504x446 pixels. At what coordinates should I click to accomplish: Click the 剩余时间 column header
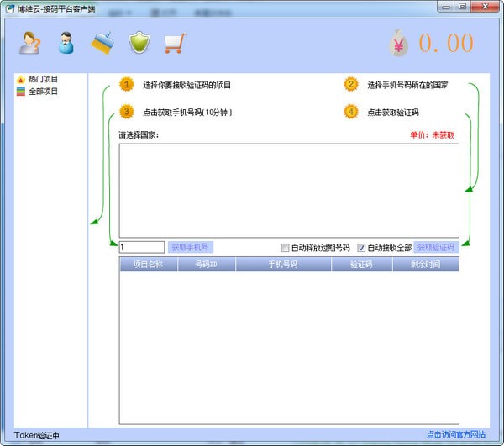pyautogui.click(x=425, y=264)
